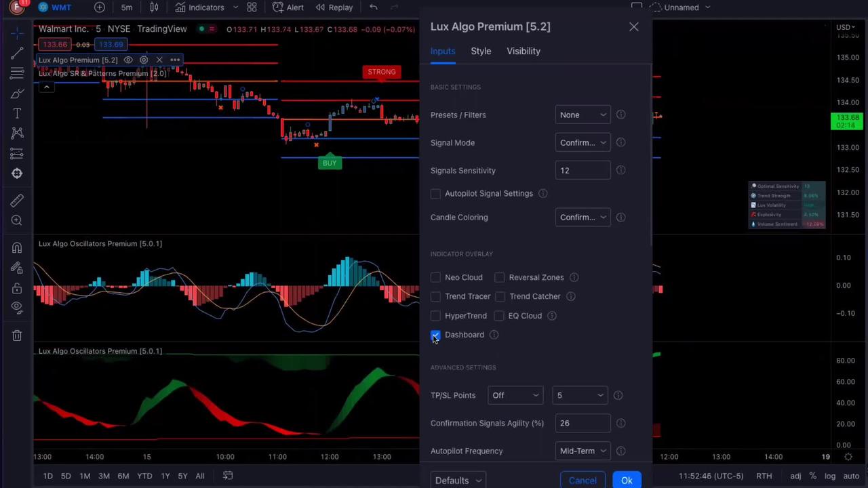Enable magnet mode for drawings

click(17, 247)
